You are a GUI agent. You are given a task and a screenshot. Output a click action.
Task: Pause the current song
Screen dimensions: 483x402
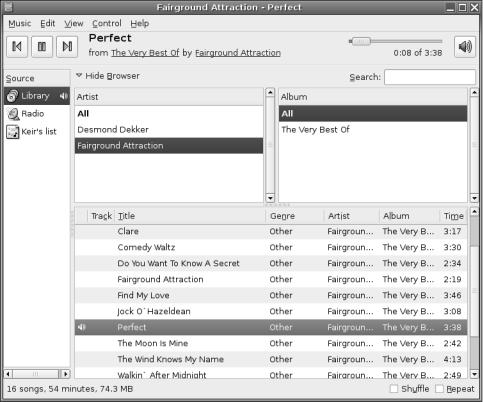[42, 47]
